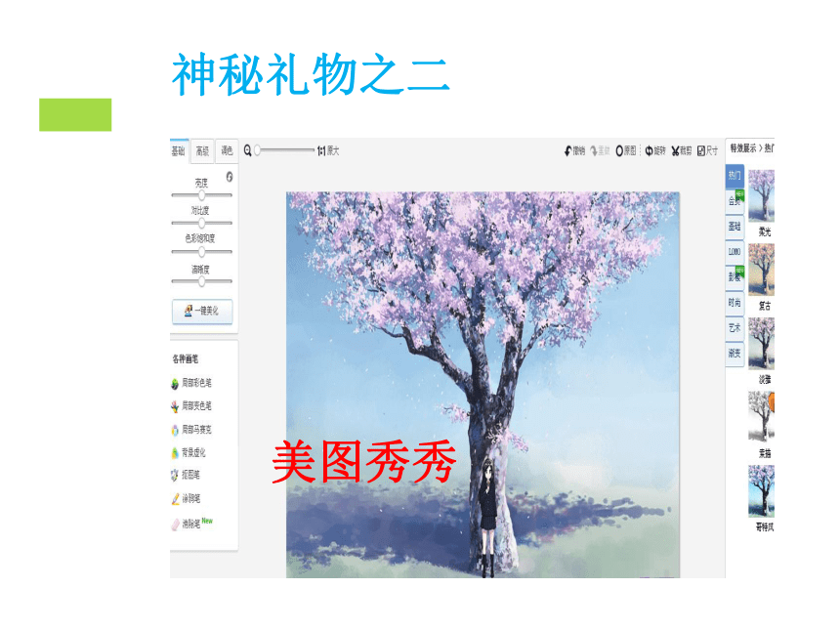Click the 色彩饱和度 saturation slider handle
Screen dimensions: 840x630
(x=202, y=251)
